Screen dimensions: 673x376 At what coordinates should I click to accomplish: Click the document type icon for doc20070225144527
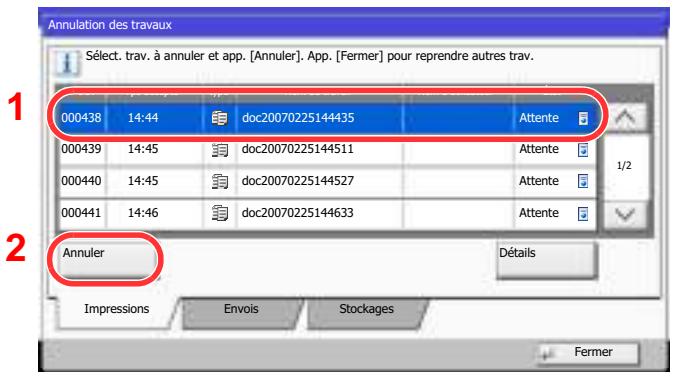tap(219, 182)
